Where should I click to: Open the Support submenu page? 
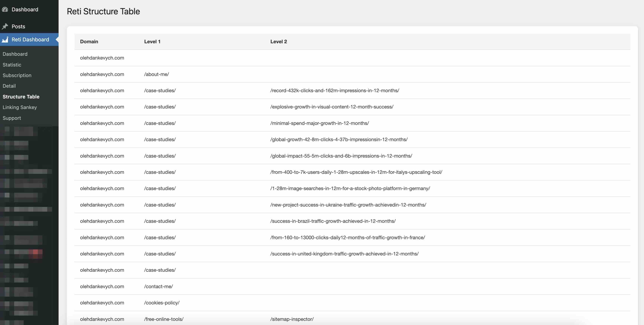point(12,118)
